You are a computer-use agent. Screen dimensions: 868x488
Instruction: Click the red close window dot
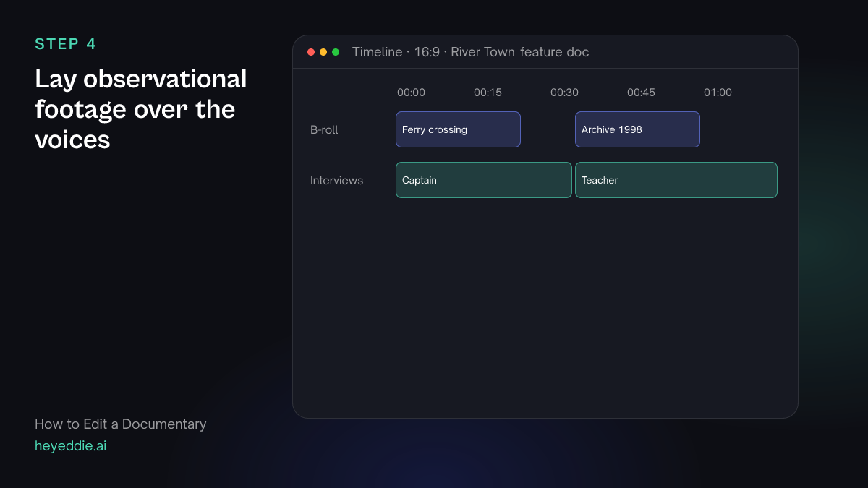click(311, 52)
